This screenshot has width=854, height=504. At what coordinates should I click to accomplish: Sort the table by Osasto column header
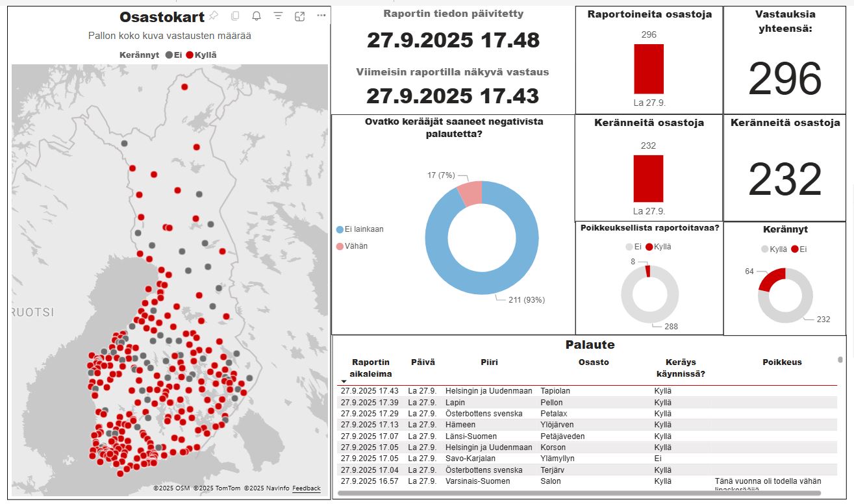coord(594,362)
